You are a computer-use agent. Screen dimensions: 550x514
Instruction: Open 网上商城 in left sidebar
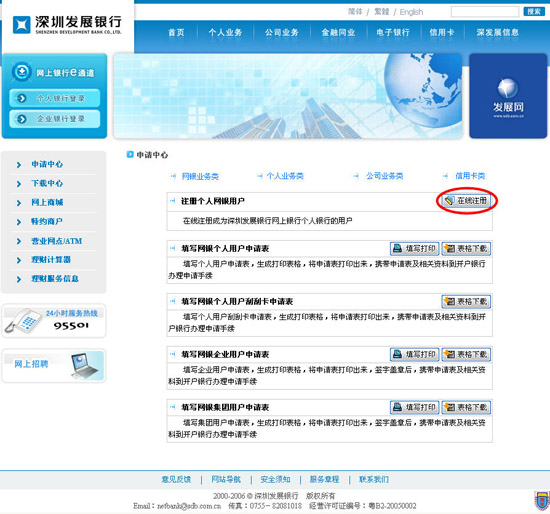click(47, 202)
